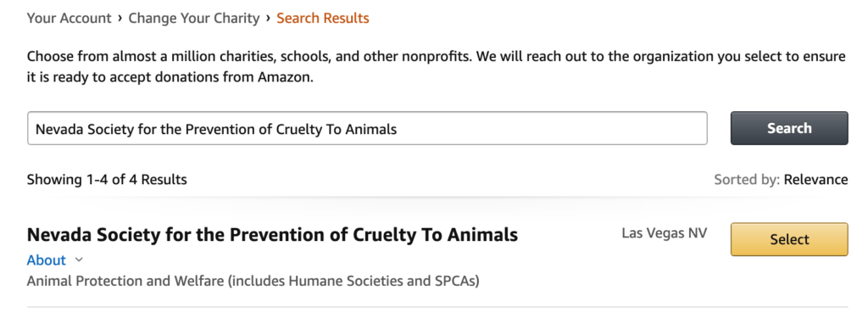Click the separator arrow after Your Account
This screenshot has width=868, height=313.
[x=120, y=19]
